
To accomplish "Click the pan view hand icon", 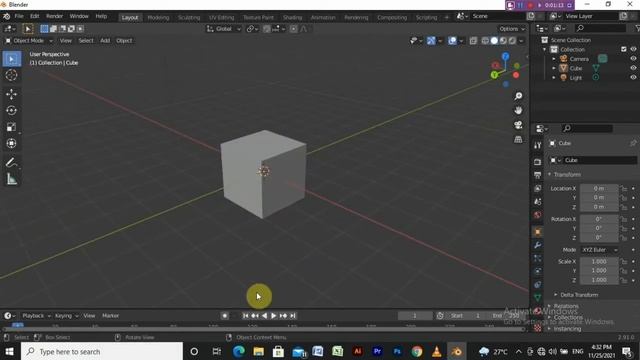I will (x=518, y=110).
